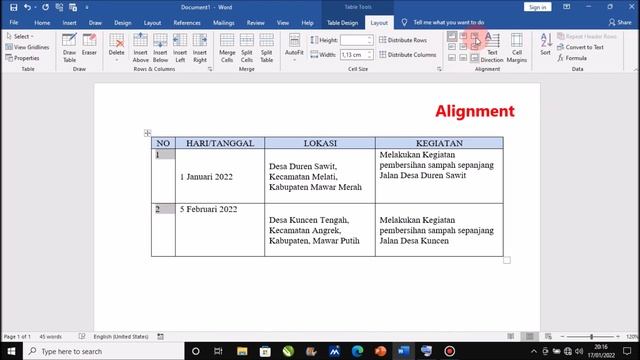Align text to top left of cell
Viewport: 640px width, 360px height.
click(452, 36)
